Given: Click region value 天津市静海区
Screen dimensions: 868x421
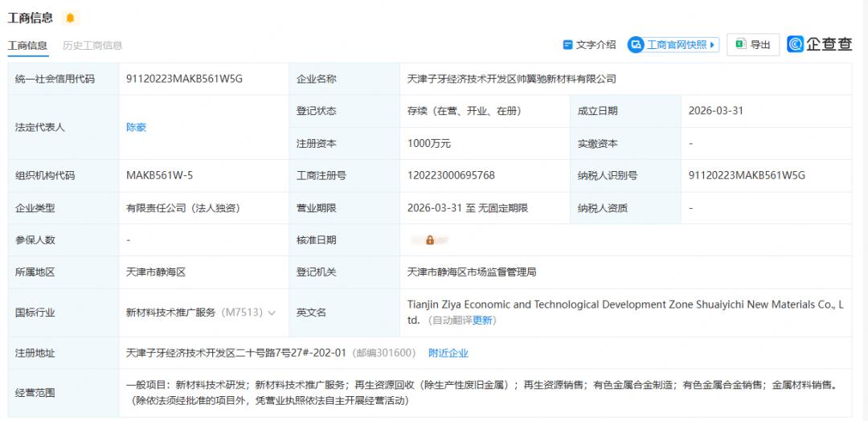Looking at the screenshot, I should [x=156, y=272].
